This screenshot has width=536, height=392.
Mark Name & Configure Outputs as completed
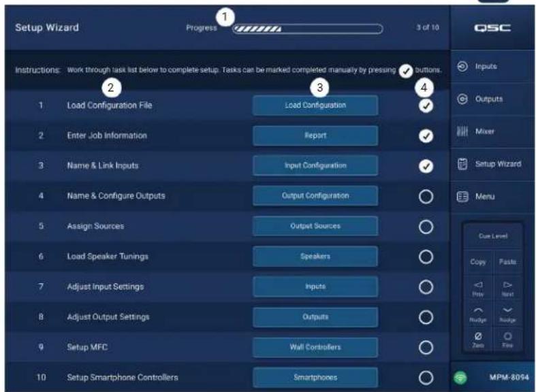tap(426, 197)
